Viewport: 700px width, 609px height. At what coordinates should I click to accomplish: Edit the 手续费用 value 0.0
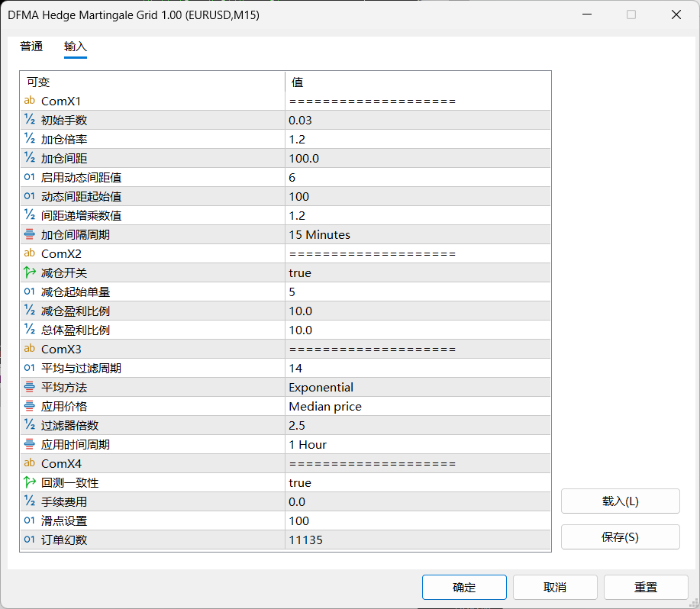[418, 502]
